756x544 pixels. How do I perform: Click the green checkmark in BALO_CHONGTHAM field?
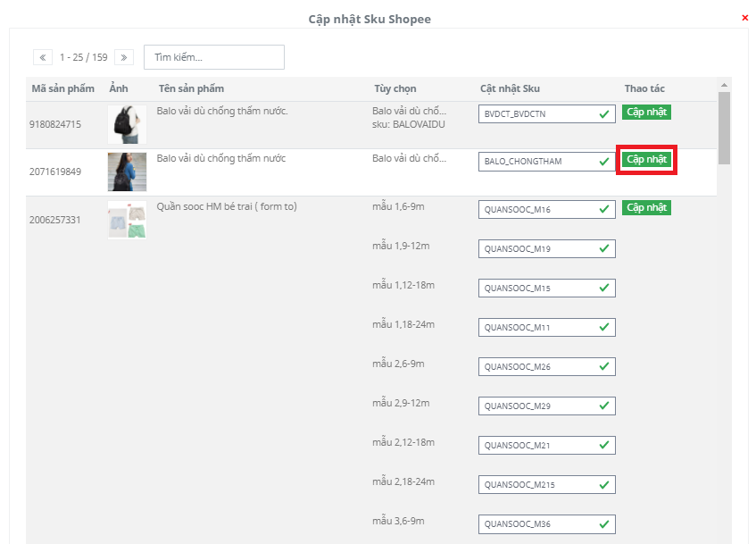[604, 161]
